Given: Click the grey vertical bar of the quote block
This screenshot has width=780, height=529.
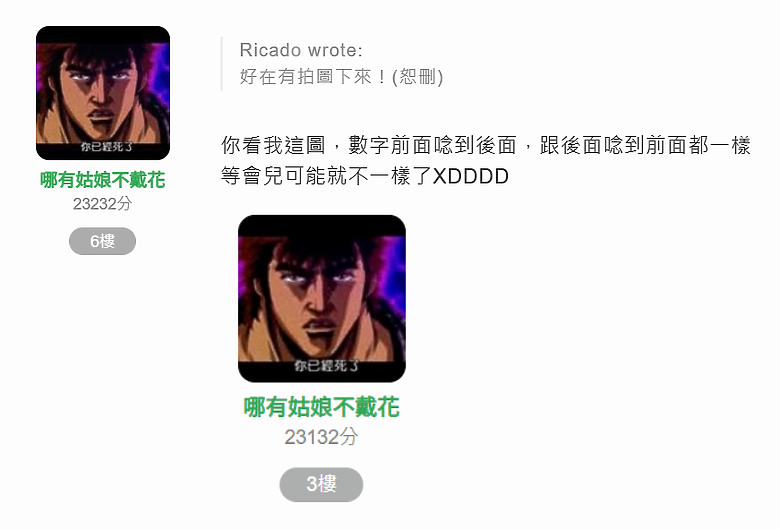Looking at the screenshot, I should [x=222, y=64].
